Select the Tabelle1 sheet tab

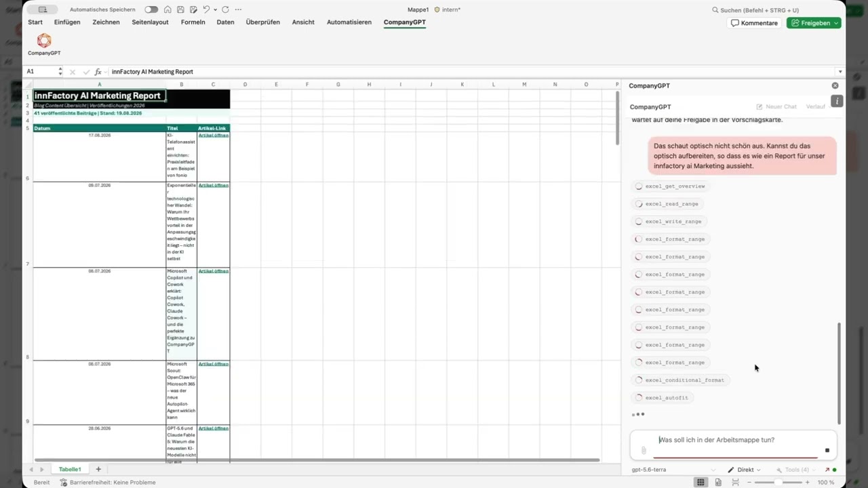(70, 469)
